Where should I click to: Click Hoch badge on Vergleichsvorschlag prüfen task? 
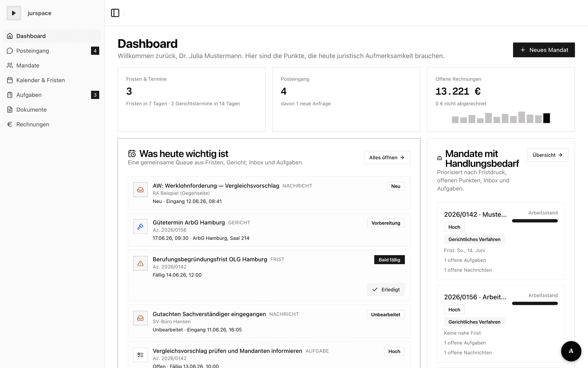[x=394, y=351]
